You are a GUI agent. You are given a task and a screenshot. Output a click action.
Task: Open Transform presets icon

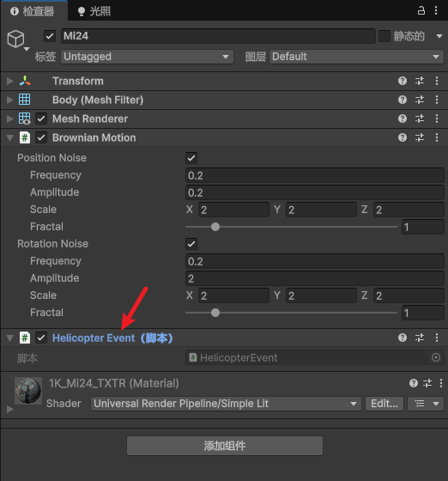tap(420, 81)
